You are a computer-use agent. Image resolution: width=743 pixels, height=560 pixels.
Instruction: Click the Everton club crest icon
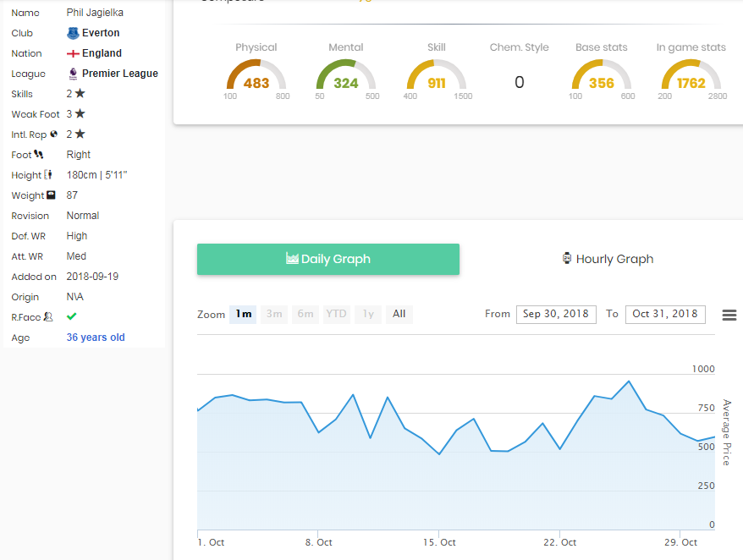[73, 33]
